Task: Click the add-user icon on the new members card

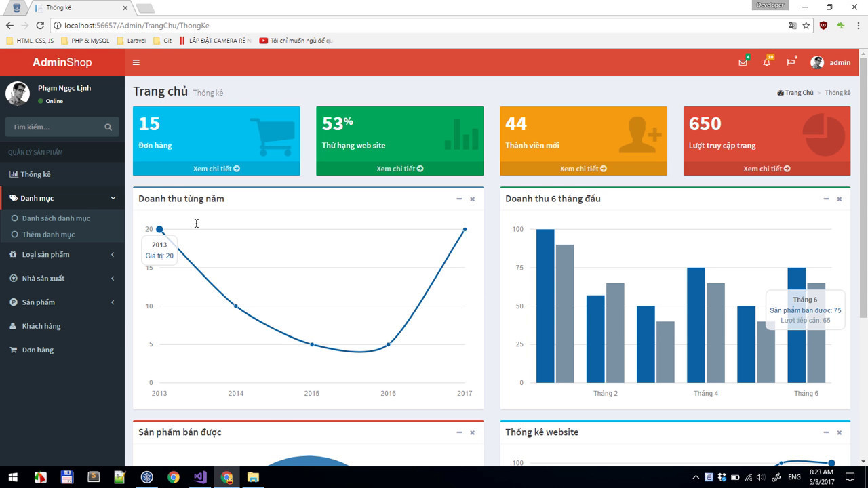Action: [x=640, y=134]
